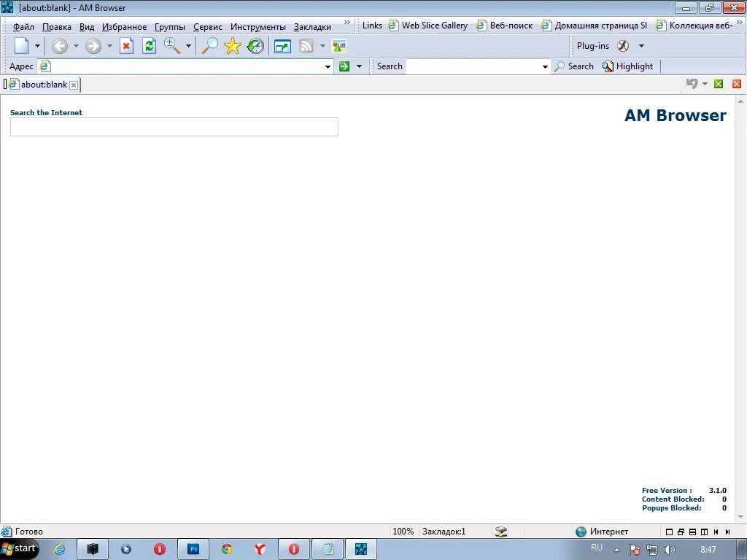Open the Веб-поиск links bar item
This screenshot has height=560, width=747.
click(x=505, y=26)
